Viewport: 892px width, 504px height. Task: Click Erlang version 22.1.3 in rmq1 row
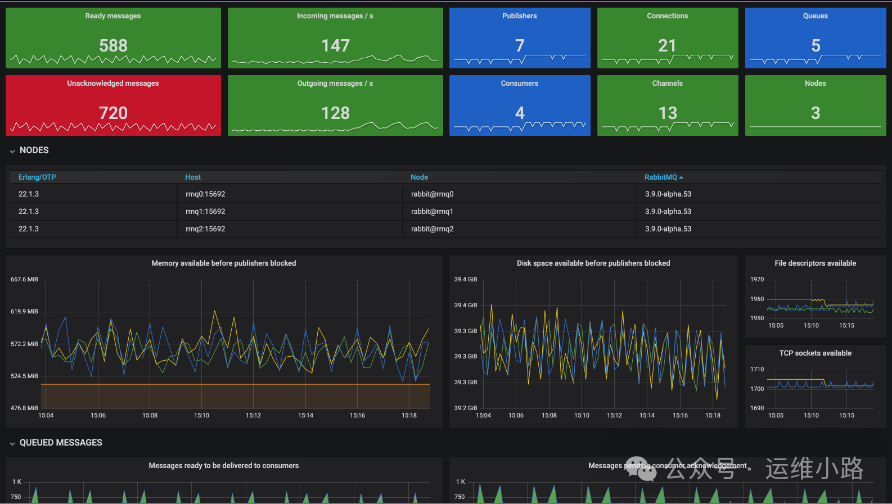click(x=28, y=212)
